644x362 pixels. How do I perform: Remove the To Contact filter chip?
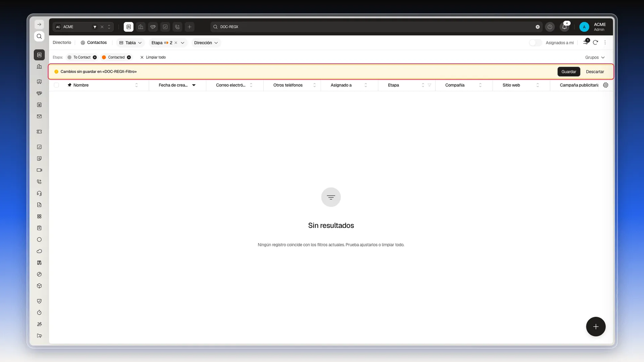coord(95,57)
